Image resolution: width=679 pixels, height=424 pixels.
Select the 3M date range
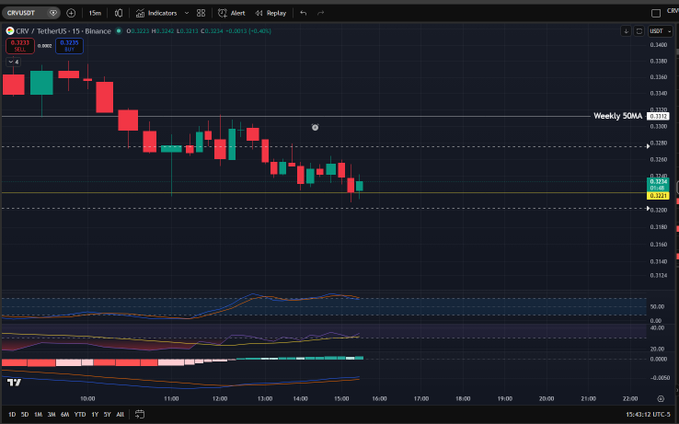pyautogui.click(x=51, y=414)
